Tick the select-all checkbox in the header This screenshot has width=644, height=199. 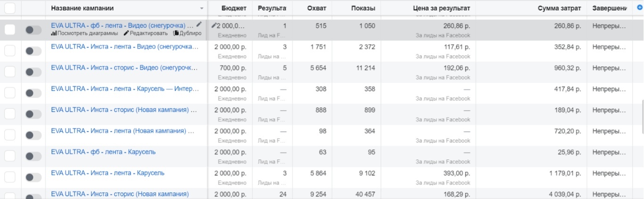pyautogui.click(x=10, y=8)
